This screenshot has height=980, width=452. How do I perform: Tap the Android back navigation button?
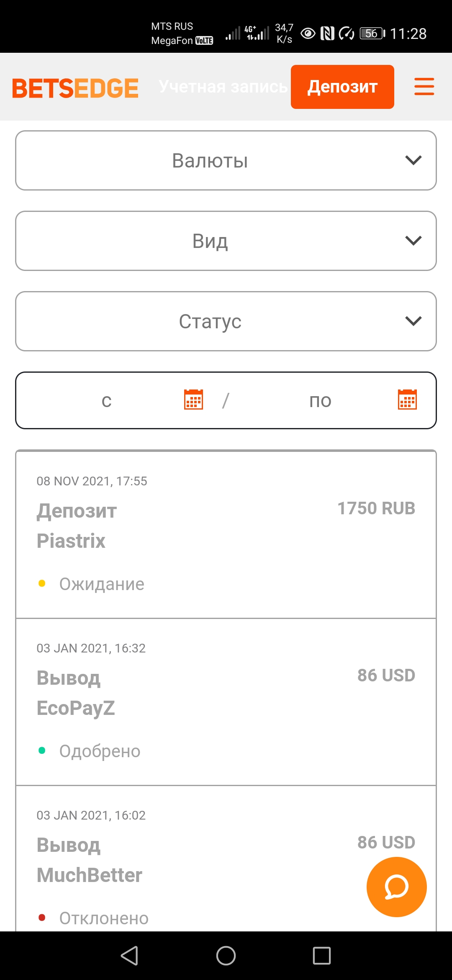click(x=129, y=956)
